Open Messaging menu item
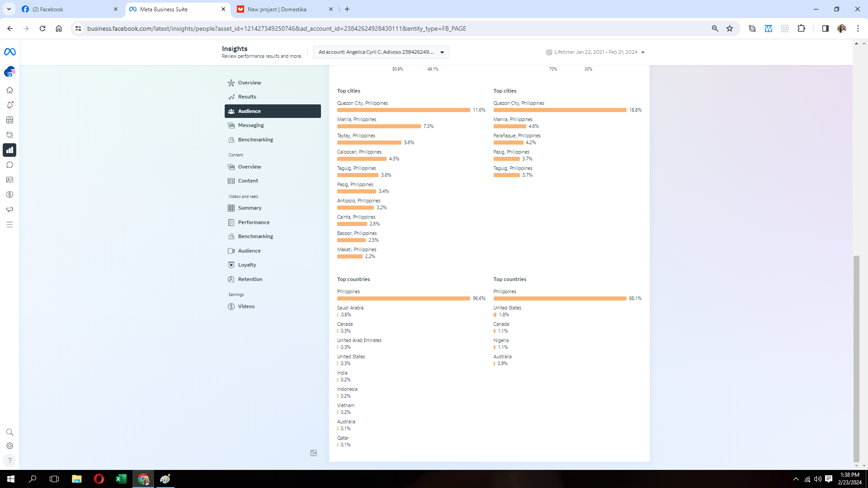Image resolution: width=868 pixels, height=488 pixels. (x=273, y=125)
